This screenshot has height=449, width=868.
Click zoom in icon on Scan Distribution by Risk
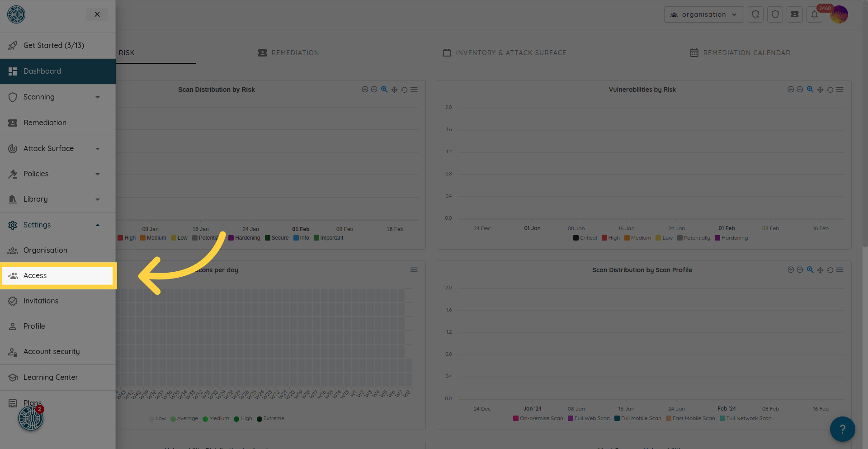point(365,90)
